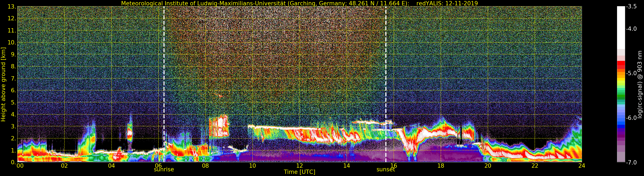Click the '04' time tick label
Viewport: 644px width, 176px height.
pos(111,166)
